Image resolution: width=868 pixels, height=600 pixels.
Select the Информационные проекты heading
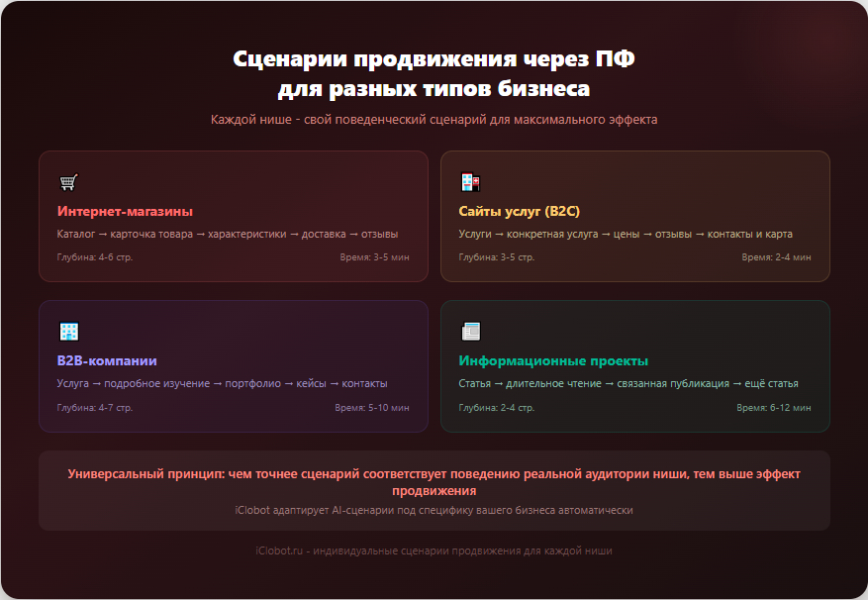553,360
